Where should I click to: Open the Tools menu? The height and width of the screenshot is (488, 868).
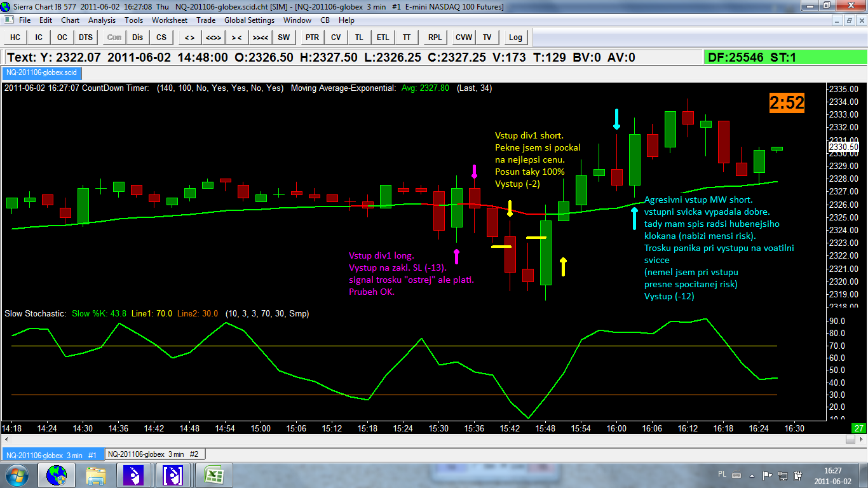[x=134, y=20]
